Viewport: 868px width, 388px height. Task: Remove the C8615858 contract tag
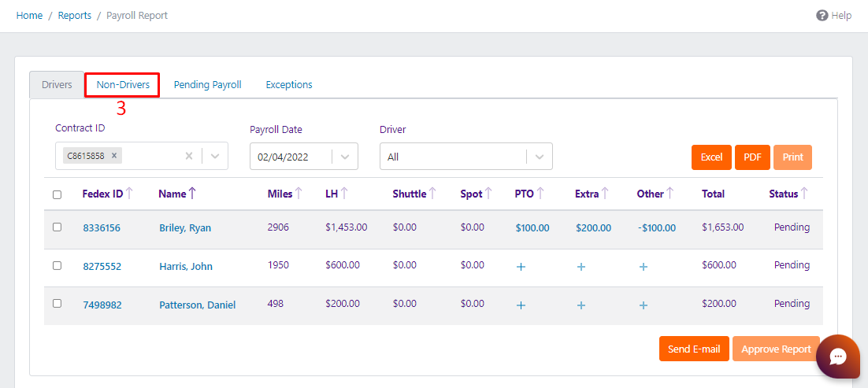(114, 156)
